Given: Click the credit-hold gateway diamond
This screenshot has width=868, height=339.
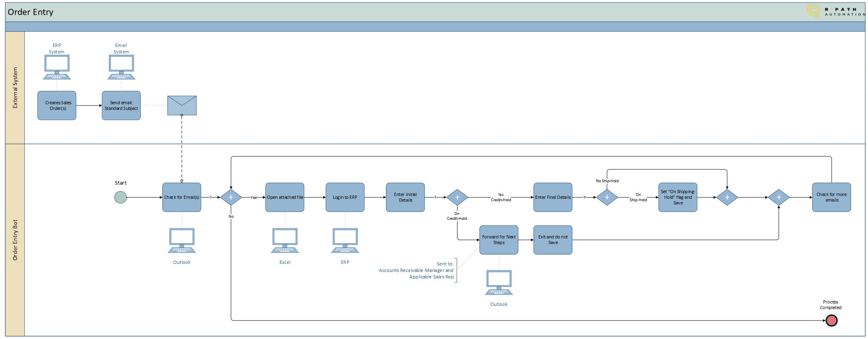Looking at the screenshot, I should [x=457, y=197].
